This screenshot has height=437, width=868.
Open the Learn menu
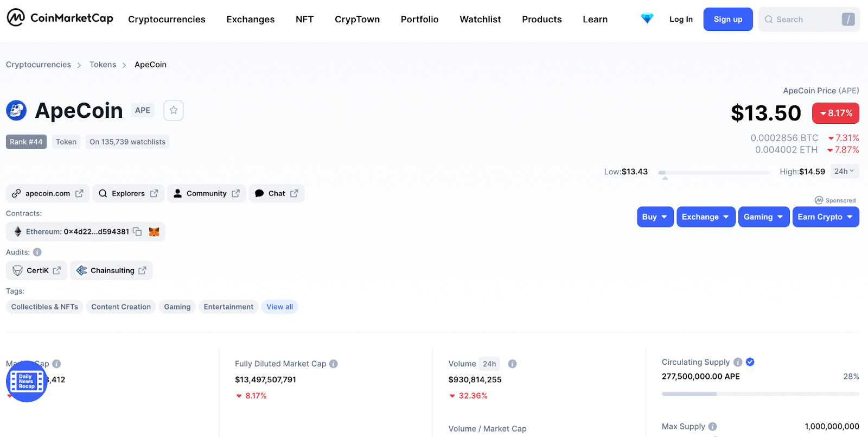(x=595, y=20)
